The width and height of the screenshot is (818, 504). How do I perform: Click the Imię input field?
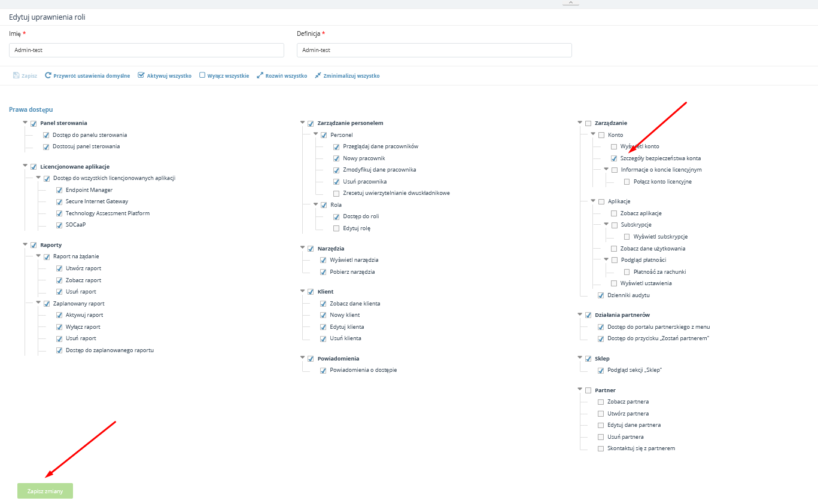[147, 50]
